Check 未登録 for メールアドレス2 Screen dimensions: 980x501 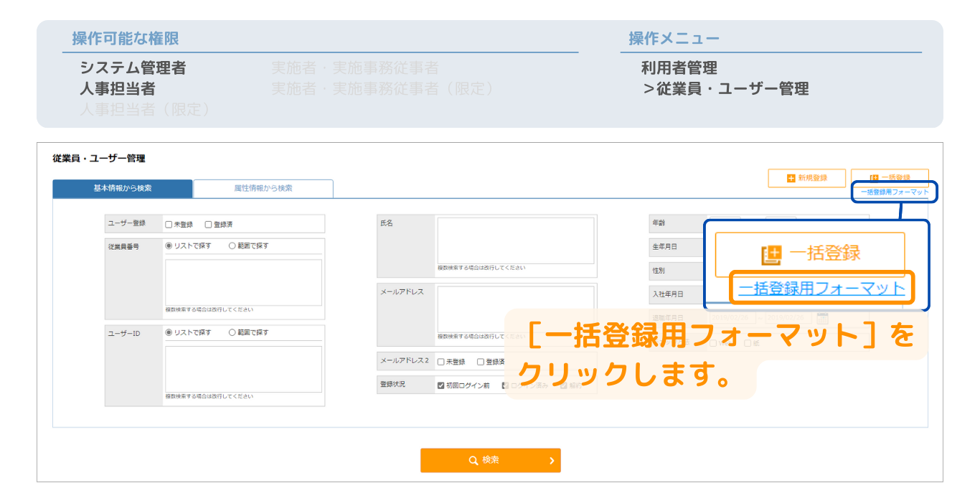point(441,362)
